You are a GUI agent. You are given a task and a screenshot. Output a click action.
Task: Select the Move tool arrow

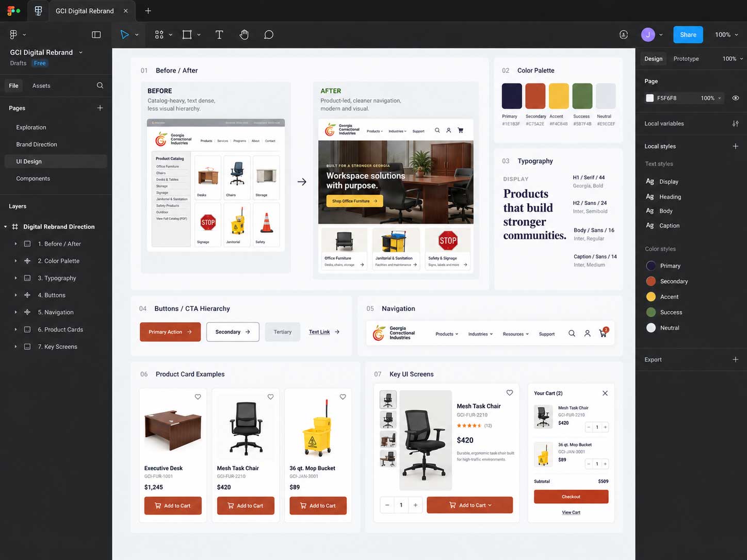tap(124, 35)
